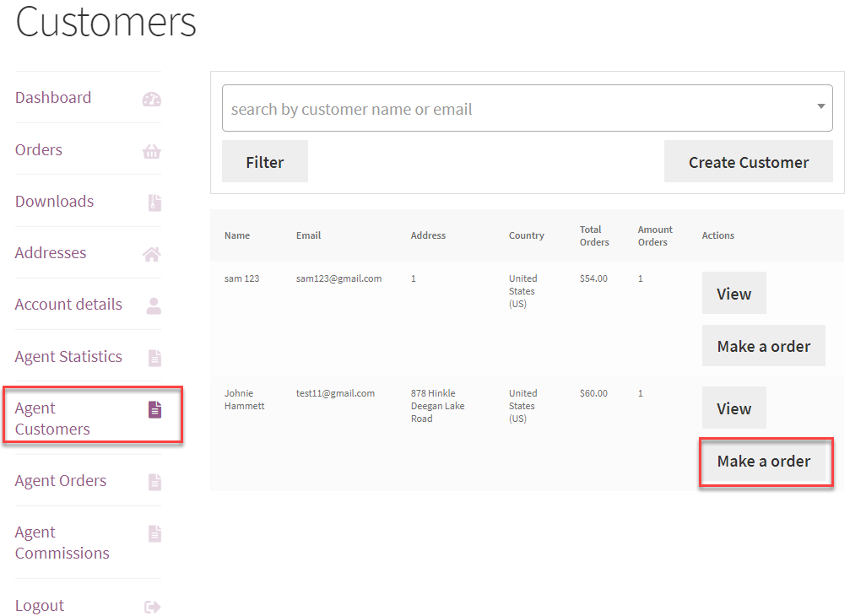Screen dimensions: 850x616
Task: View customer sam 123
Action: 734,294
